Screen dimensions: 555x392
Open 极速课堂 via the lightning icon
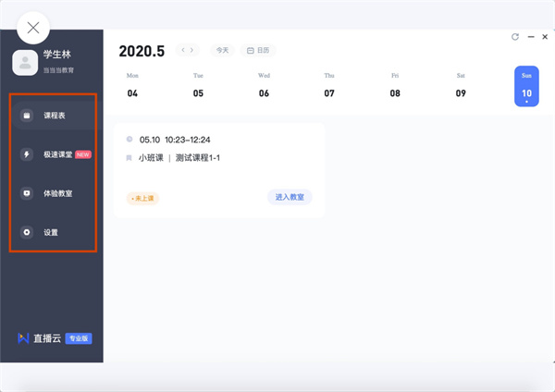click(27, 154)
